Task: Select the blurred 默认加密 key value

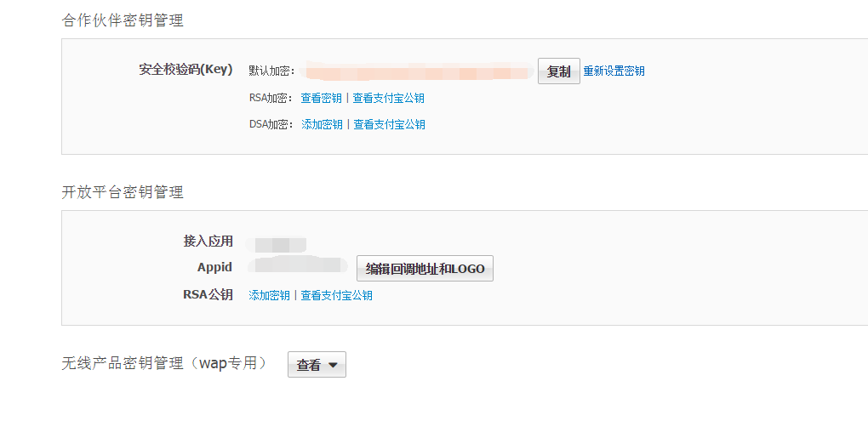Action: click(418, 71)
